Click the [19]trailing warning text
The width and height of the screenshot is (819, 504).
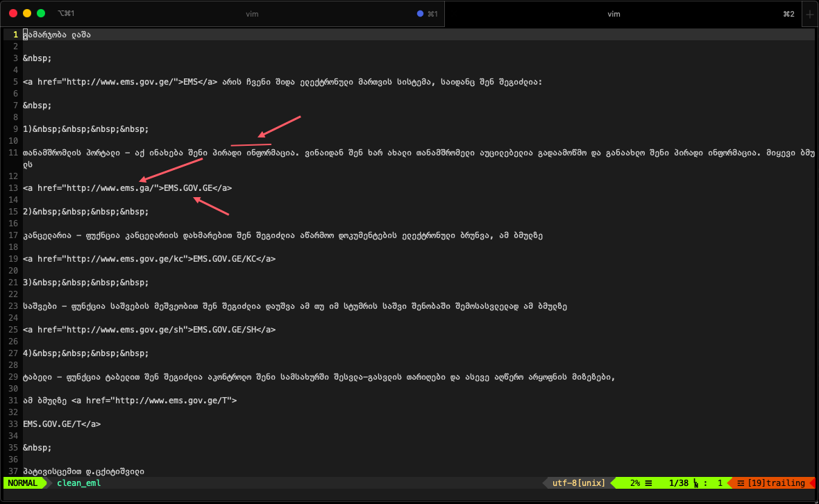click(776, 483)
